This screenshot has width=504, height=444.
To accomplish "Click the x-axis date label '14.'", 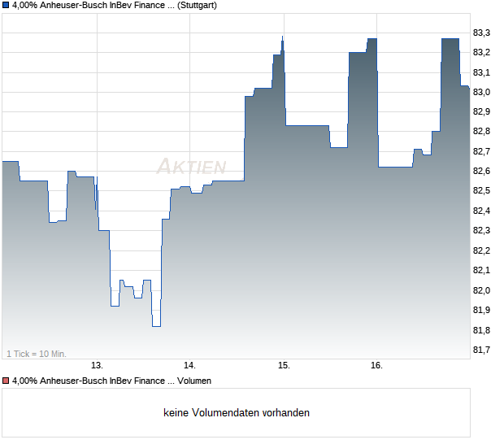I will [189, 366].
